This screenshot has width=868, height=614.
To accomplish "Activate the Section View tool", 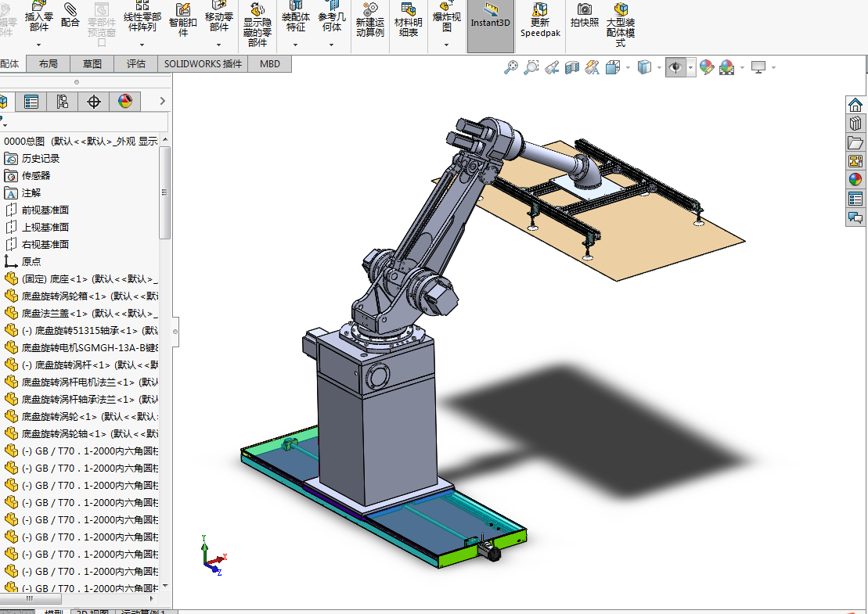I will (x=572, y=67).
